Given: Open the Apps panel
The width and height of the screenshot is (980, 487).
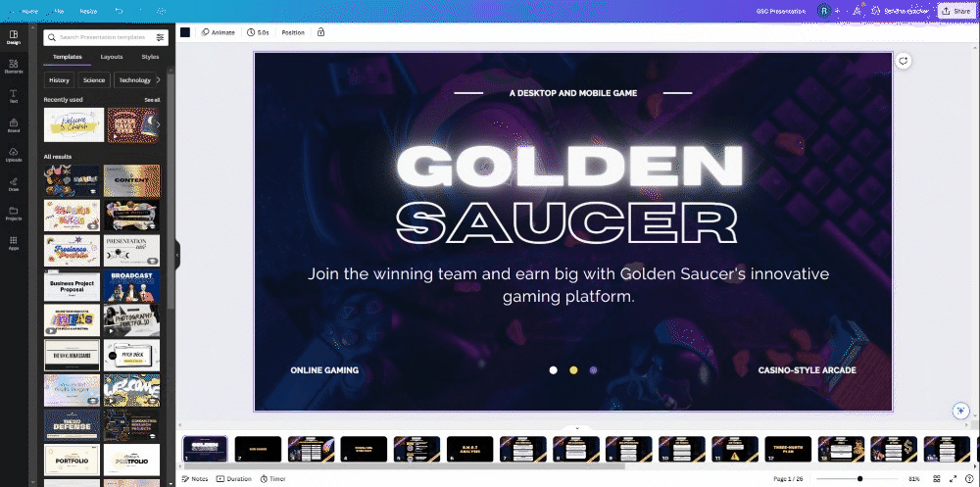Looking at the screenshot, I should point(13,243).
